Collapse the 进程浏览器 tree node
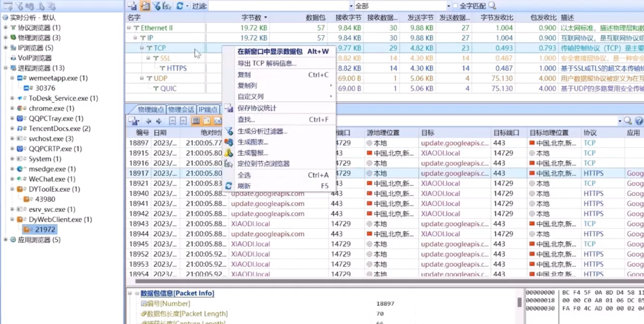 tap(5, 68)
